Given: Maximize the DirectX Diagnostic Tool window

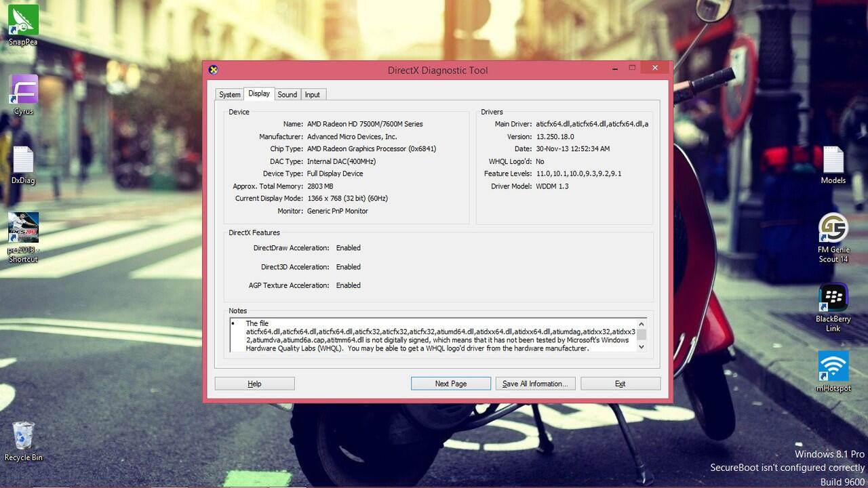Looking at the screenshot, I should click(632, 68).
